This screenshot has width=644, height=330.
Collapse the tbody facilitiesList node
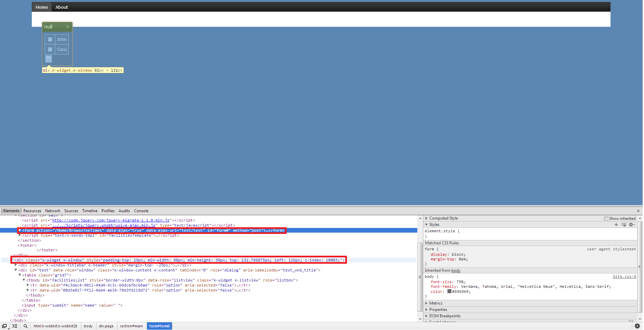(x=24, y=280)
